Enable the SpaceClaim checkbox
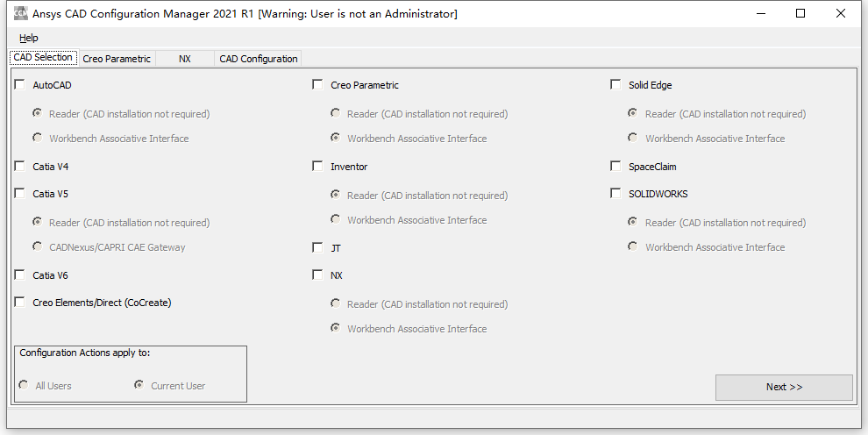Screen dimensions: 868x435 coord(615,167)
